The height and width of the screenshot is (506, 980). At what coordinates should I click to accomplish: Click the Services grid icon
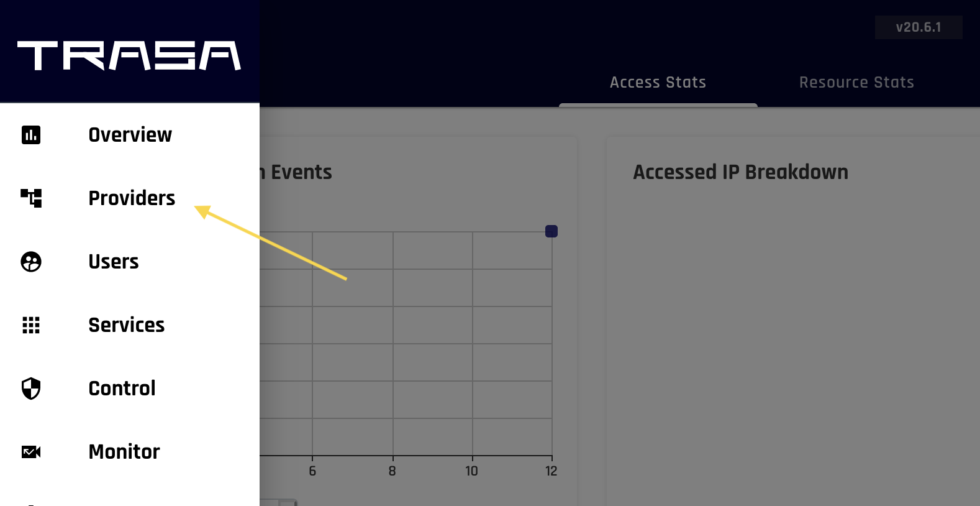pyautogui.click(x=31, y=325)
